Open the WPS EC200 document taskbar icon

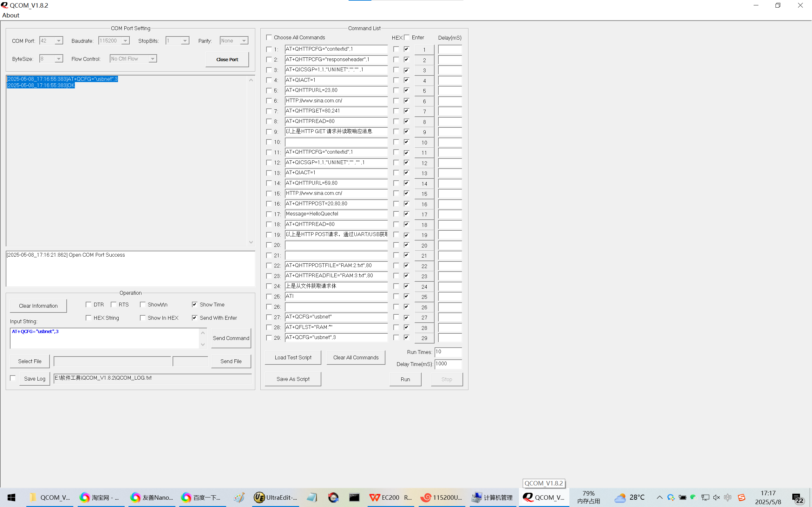coord(390,497)
